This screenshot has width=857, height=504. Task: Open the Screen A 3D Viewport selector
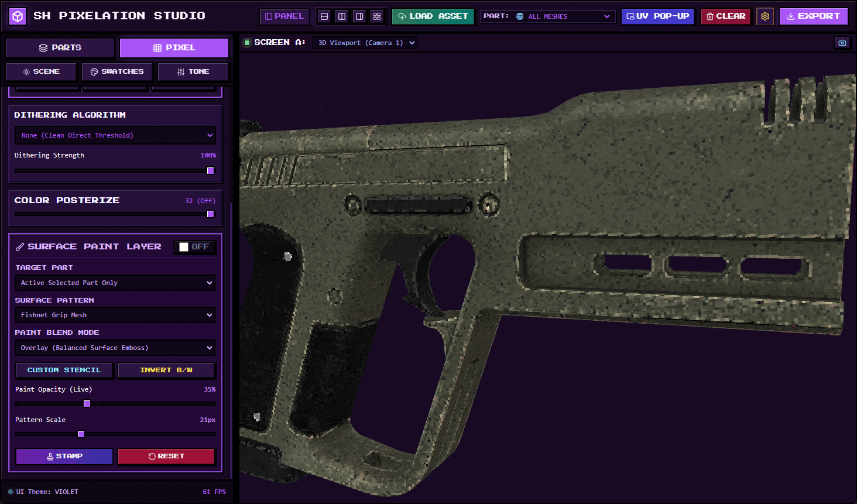point(364,43)
